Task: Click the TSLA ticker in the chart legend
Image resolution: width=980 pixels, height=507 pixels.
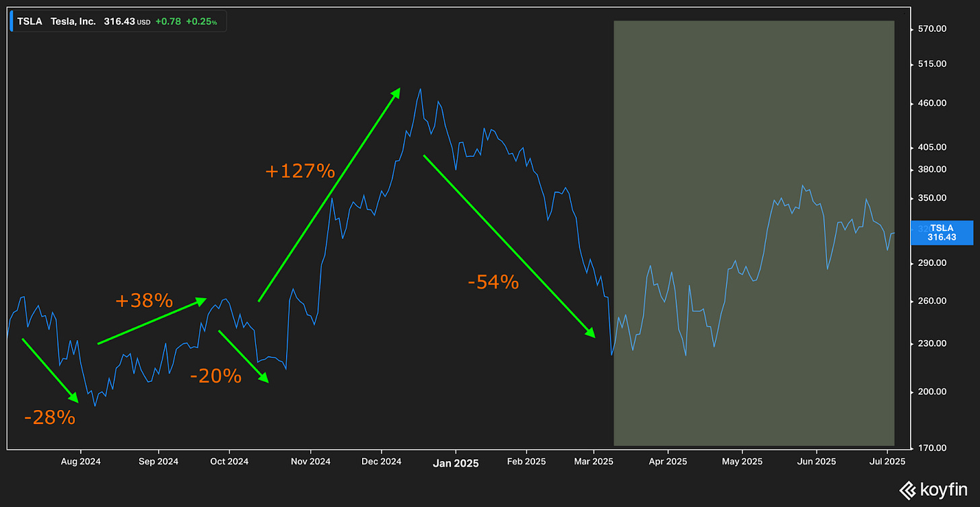Action: coord(30,22)
